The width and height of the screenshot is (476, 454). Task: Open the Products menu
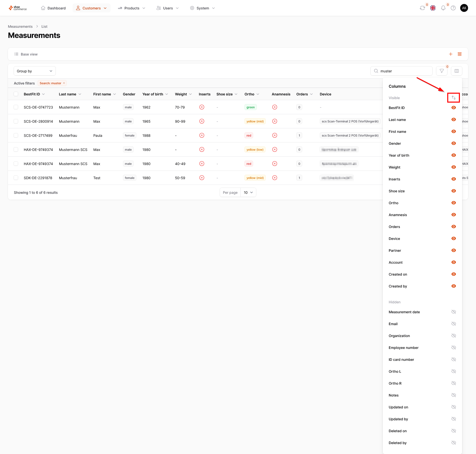(x=132, y=8)
